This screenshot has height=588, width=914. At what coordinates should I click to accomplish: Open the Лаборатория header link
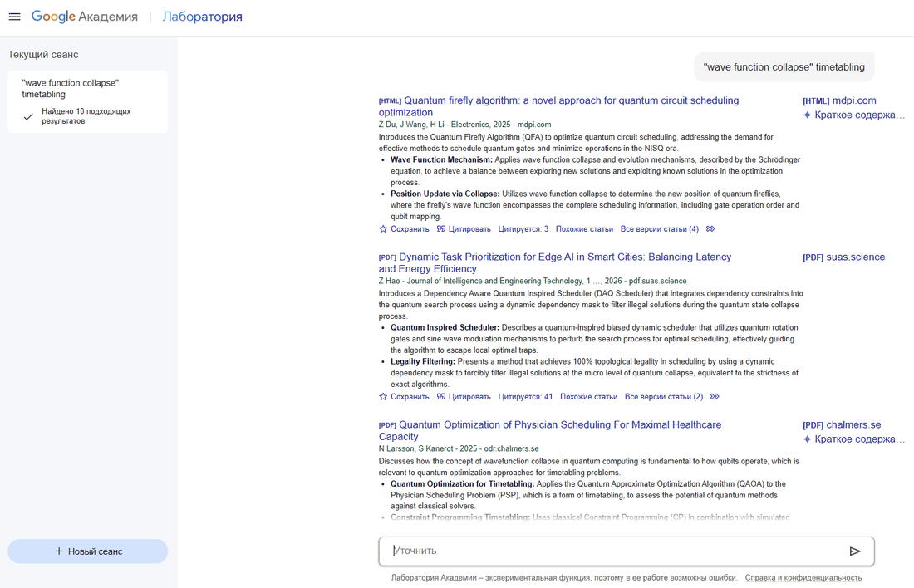[x=202, y=17]
